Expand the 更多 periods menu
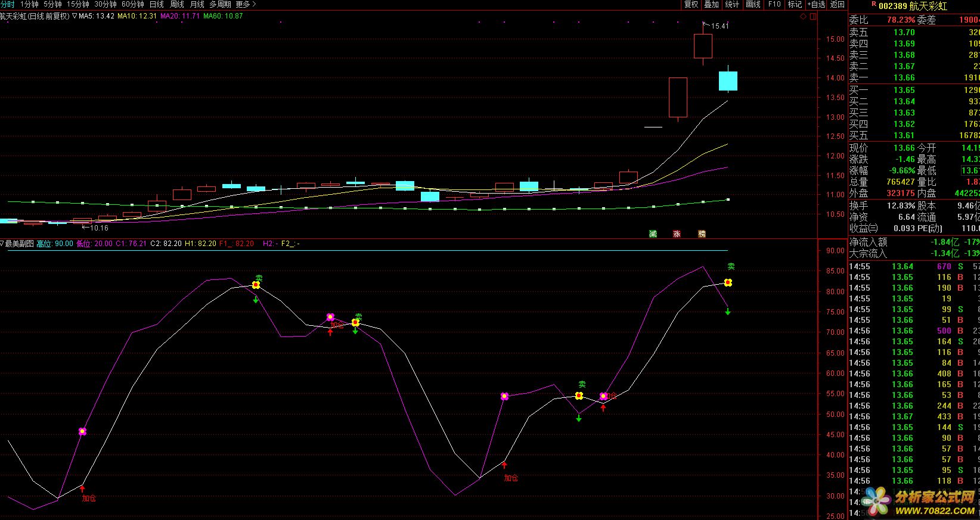980x520 pixels. pos(246,4)
